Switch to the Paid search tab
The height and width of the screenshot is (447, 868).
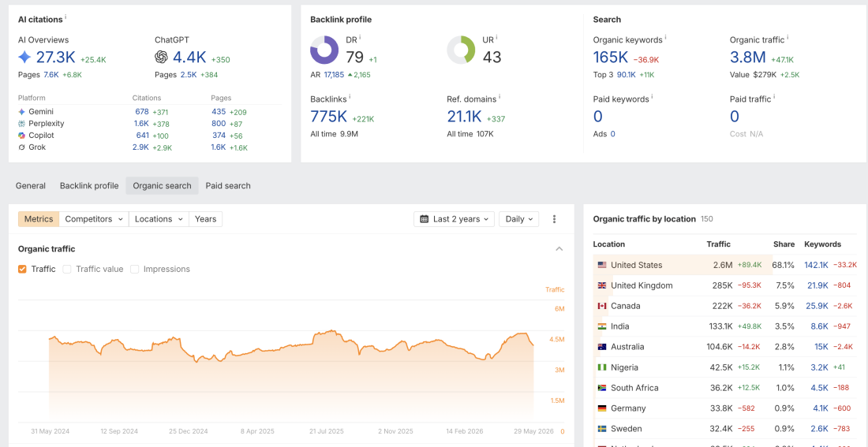click(x=228, y=186)
